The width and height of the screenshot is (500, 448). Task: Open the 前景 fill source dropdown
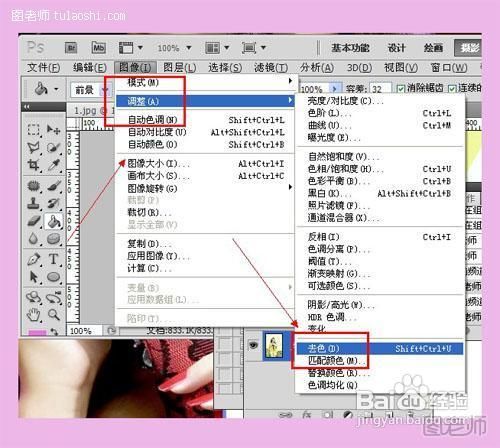90,90
